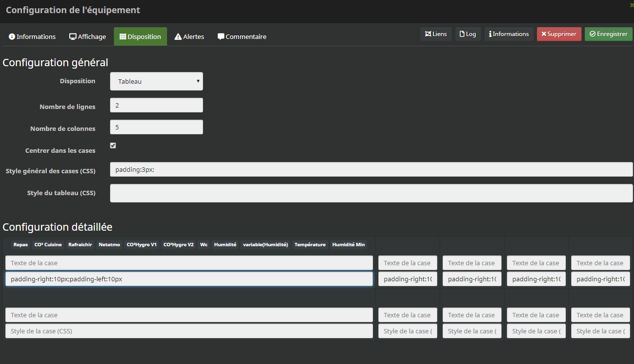The height and width of the screenshot is (364, 634).
Task: Focus the Nombre de lignes field
Action: tap(156, 105)
